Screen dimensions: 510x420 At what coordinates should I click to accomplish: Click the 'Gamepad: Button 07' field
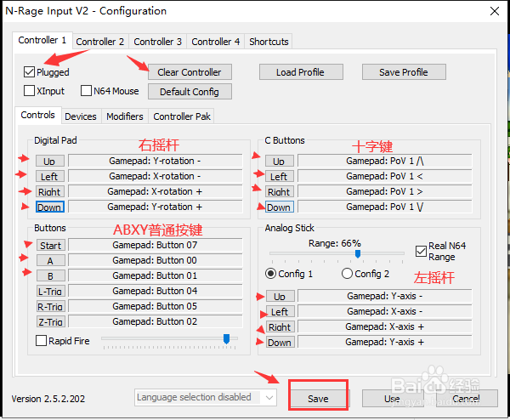coord(156,245)
